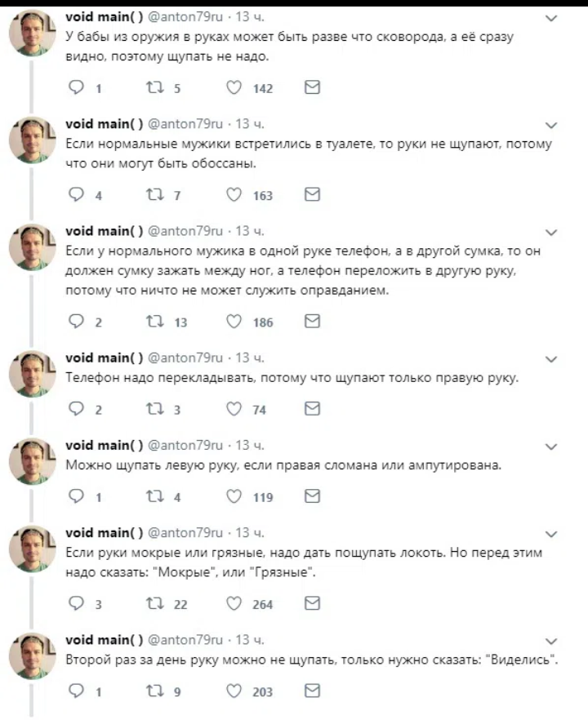Open the @anton79ru handle in the second tweet
The image size is (588, 720).
185,124
